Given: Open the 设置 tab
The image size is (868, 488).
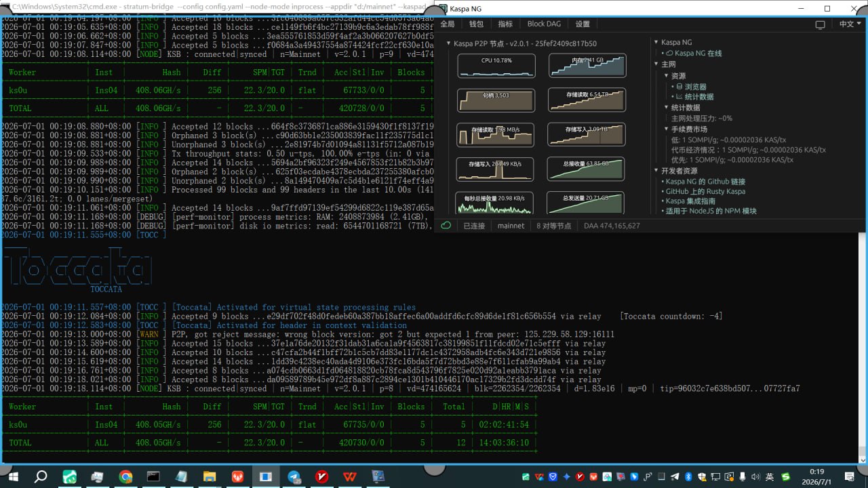Looking at the screenshot, I should point(583,24).
